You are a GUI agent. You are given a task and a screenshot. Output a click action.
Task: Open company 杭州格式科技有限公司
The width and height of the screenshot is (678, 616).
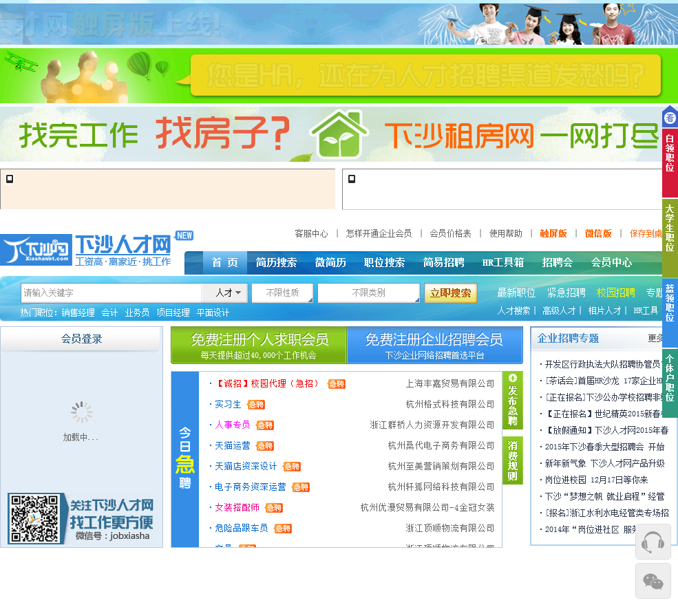[x=450, y=405]
